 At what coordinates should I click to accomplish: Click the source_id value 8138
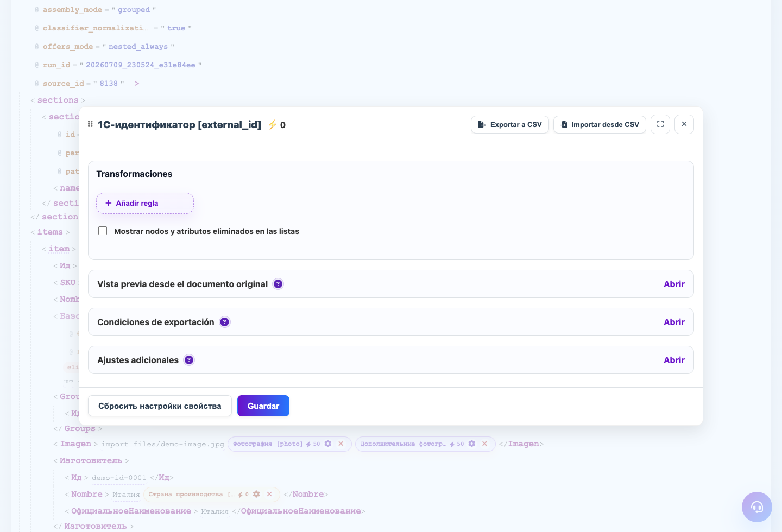(x=109, y=84)
